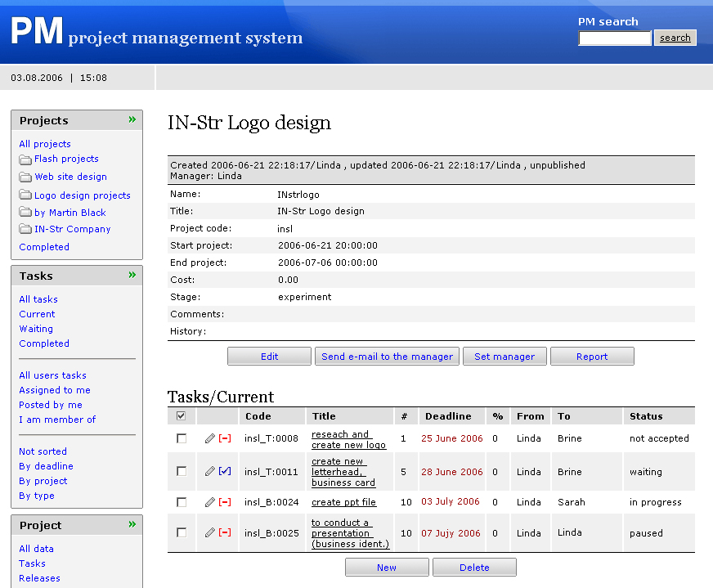Click the New task button

coord(387,568)
